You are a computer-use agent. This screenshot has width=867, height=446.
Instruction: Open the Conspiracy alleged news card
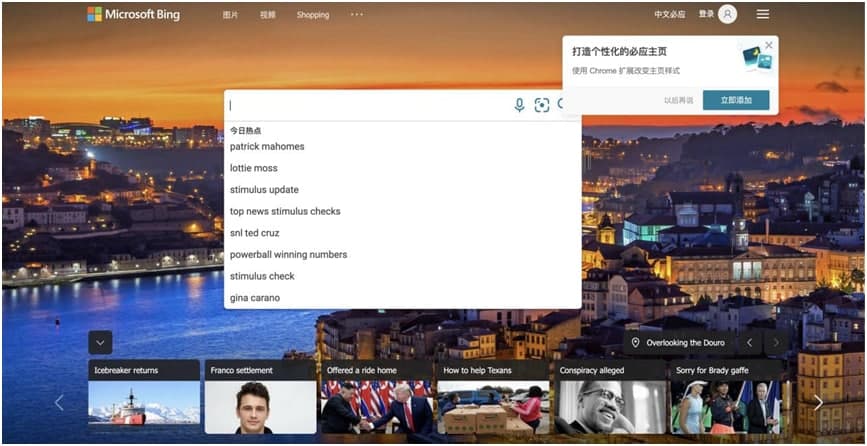point(610,397)
